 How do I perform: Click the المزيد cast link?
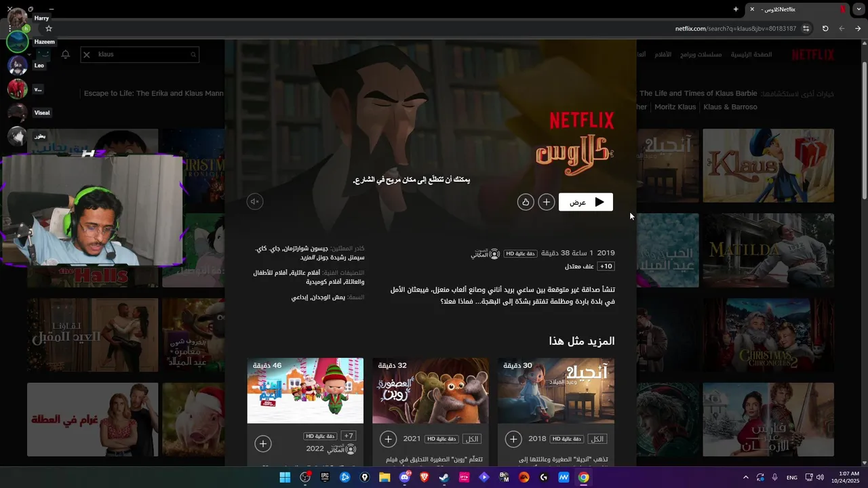[308, 258]
